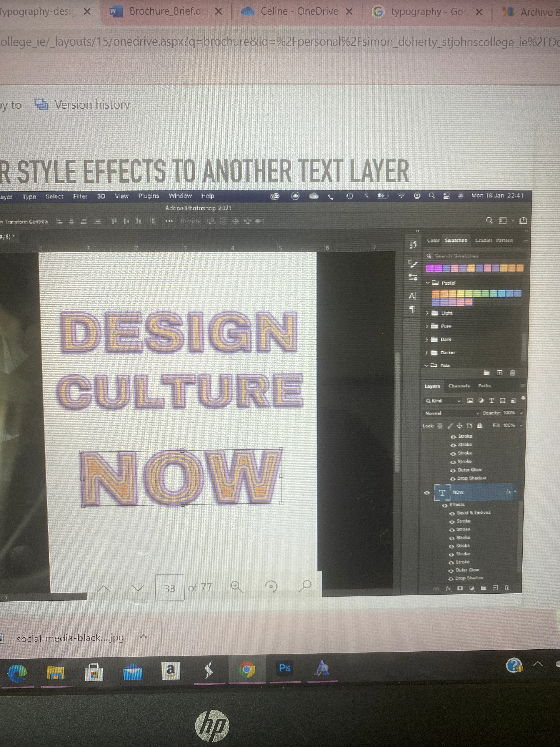
Task: Toggle Bevel & Emboss effect visibility
Action: coord(452,513)
